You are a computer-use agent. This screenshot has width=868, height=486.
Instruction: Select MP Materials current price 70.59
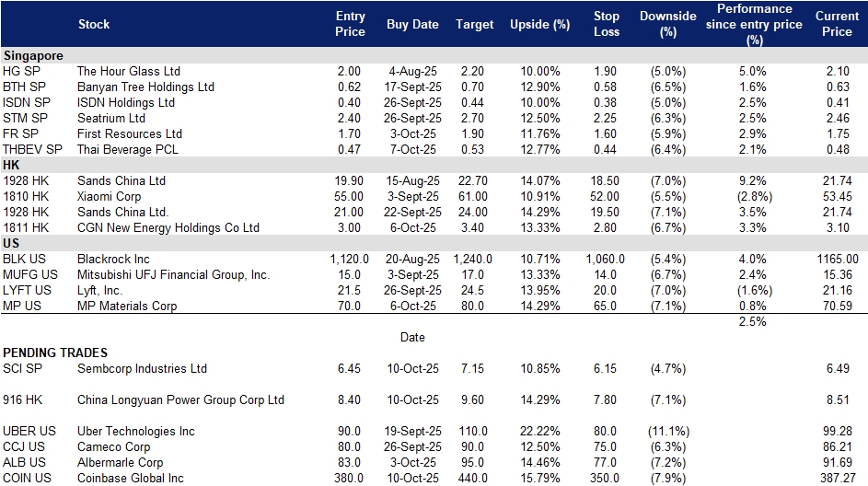pyautogui.click(x=838, y=306)
